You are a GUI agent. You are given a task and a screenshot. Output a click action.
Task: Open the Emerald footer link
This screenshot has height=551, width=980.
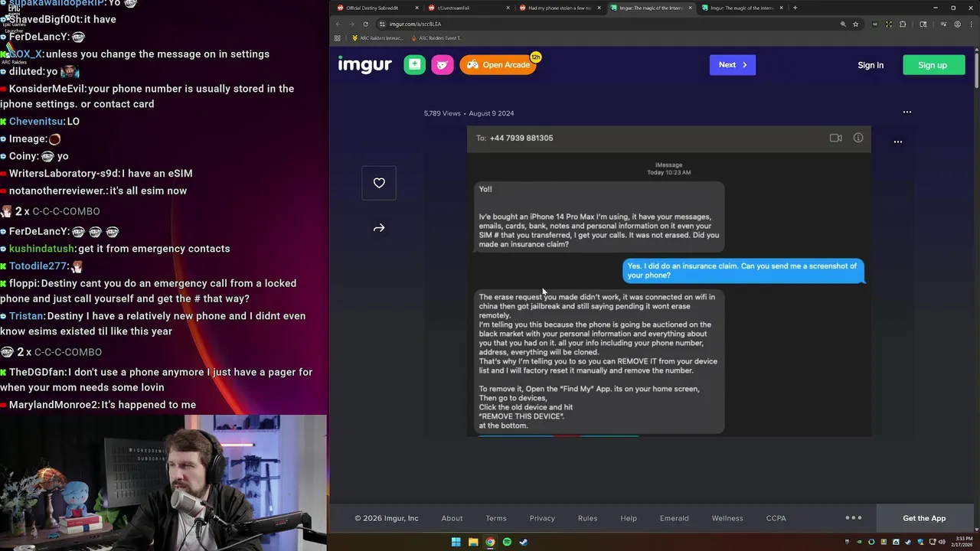(675, 518)
